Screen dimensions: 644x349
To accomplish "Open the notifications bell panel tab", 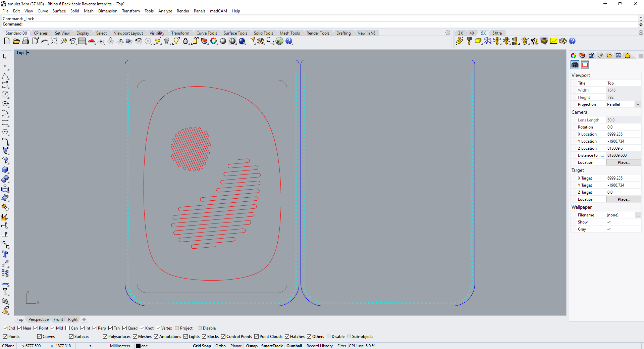I will [628, 56].
